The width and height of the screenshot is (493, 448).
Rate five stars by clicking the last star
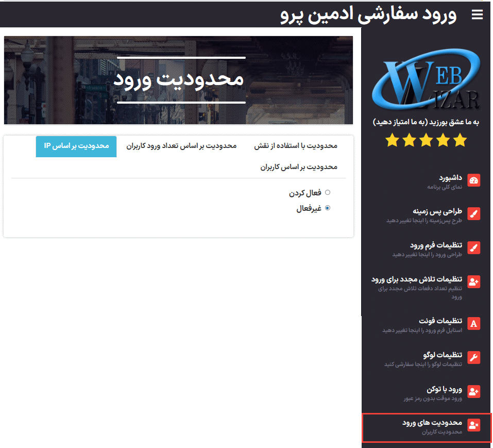[x=460, y=140]
